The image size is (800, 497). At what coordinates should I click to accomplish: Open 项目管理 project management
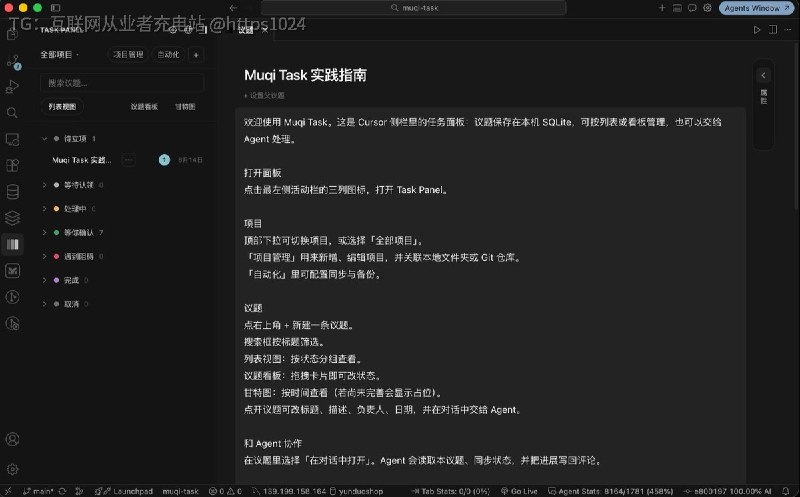coord(128,55)
